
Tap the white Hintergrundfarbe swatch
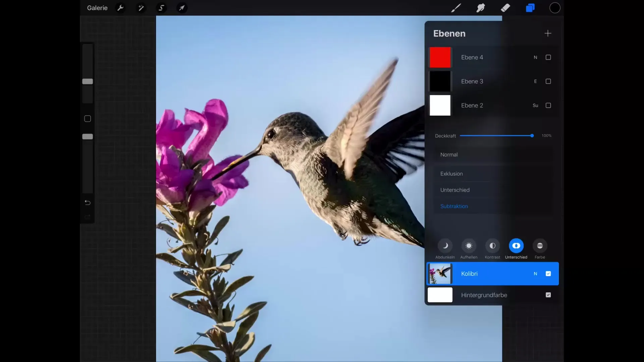(x=440, y=295)
